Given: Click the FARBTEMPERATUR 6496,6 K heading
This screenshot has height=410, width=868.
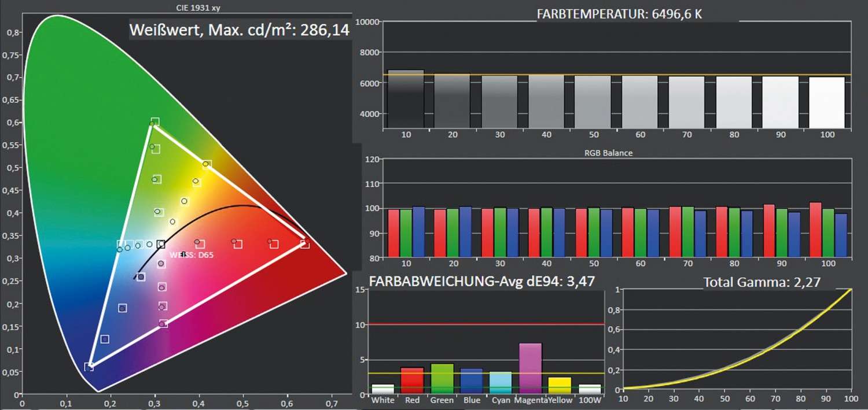Looking at the screenshot, I should (x=619, y=14).
